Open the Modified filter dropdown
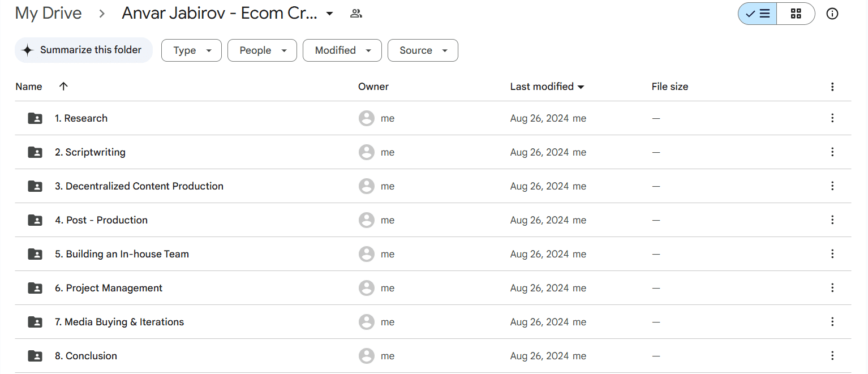Viewport: 868px width, 374px height. 342,50
